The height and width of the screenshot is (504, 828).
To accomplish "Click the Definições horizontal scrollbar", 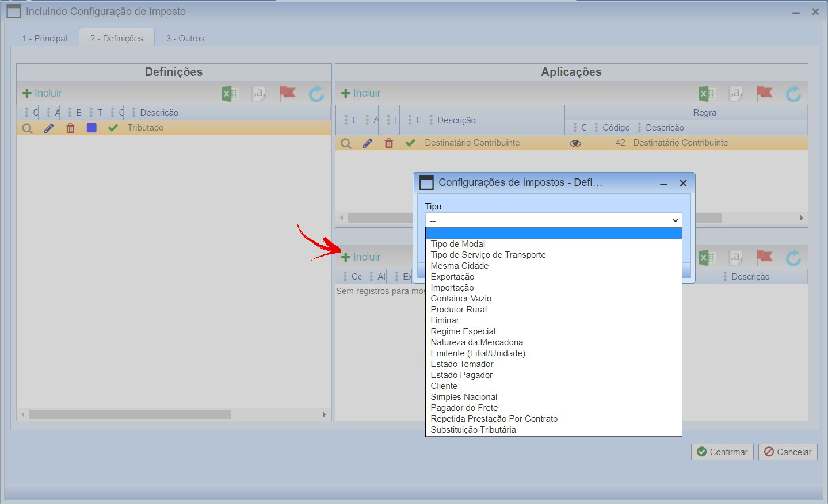I will (129, 414).
